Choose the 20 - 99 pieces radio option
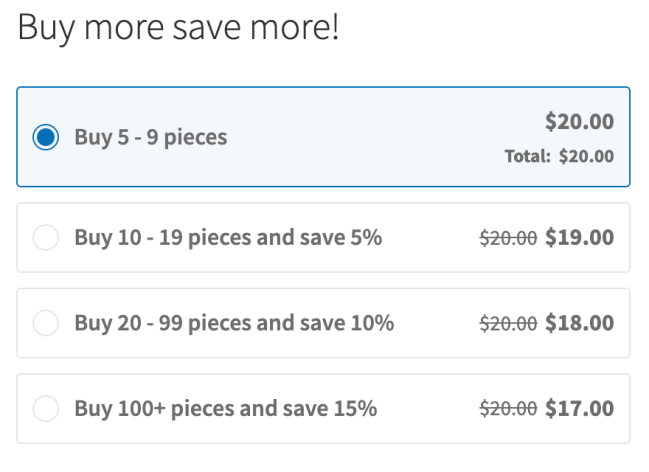Screen dimensions: 649x472 click(x=46, y=323)
